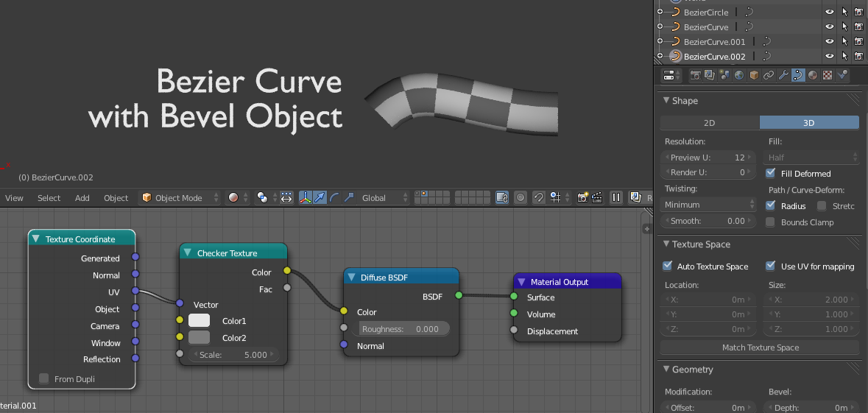Click the Color1 swatch in Checker Texture
868x413 pixels.
(200, 320)
